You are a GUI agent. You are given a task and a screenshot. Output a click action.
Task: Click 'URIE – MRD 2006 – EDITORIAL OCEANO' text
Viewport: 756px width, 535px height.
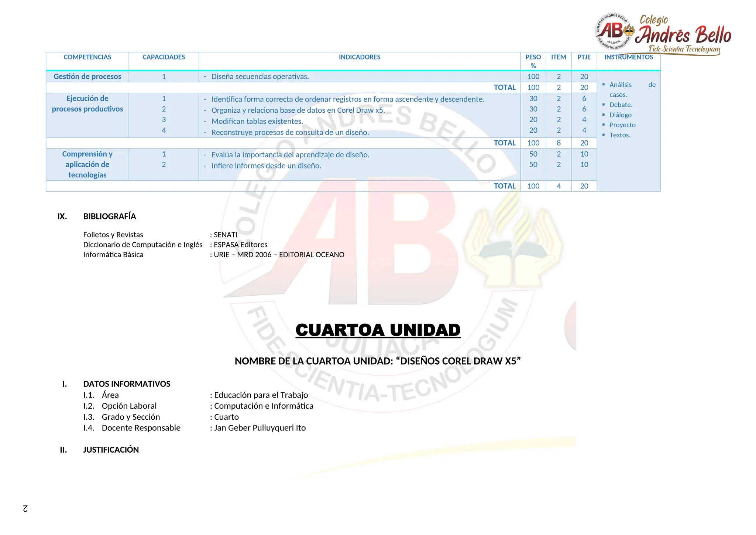[279, 255]
